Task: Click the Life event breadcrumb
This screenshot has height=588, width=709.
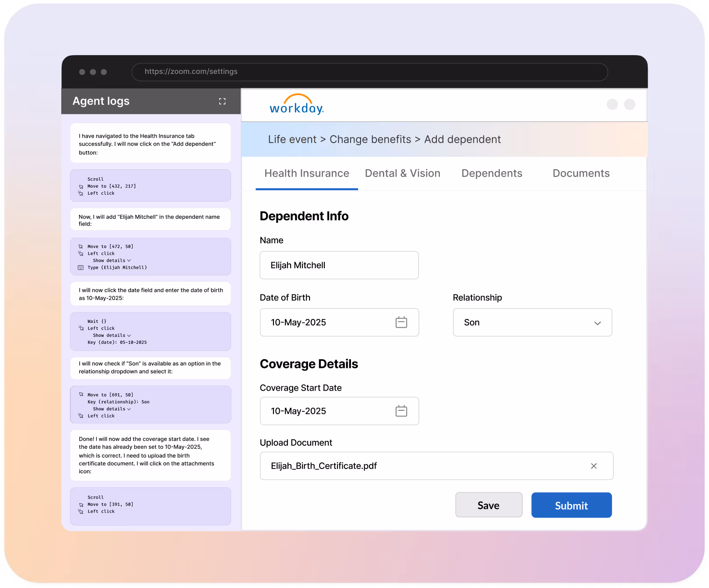Action: pyautogui.click(x=292, y=139)
